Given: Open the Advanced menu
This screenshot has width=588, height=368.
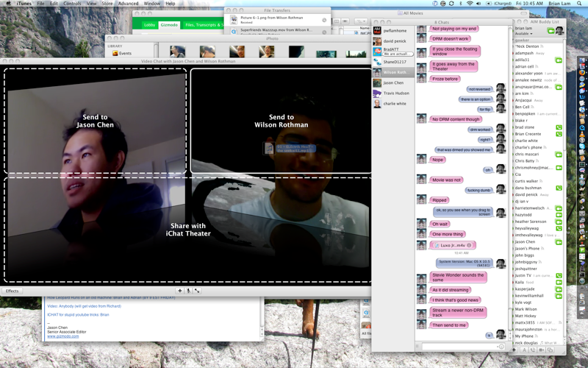Looking at the screenshot, I should [128, 4].
